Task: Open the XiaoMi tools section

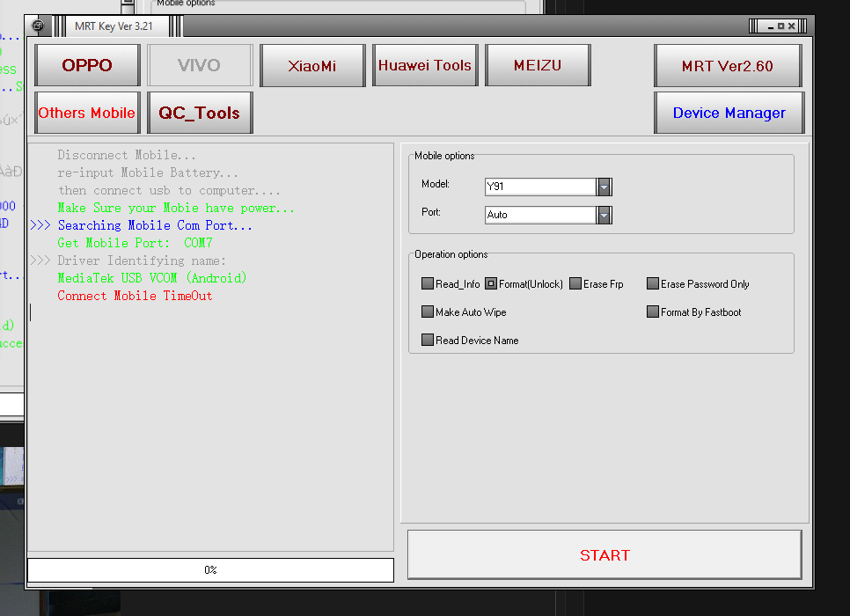Action: pos(312,65)
